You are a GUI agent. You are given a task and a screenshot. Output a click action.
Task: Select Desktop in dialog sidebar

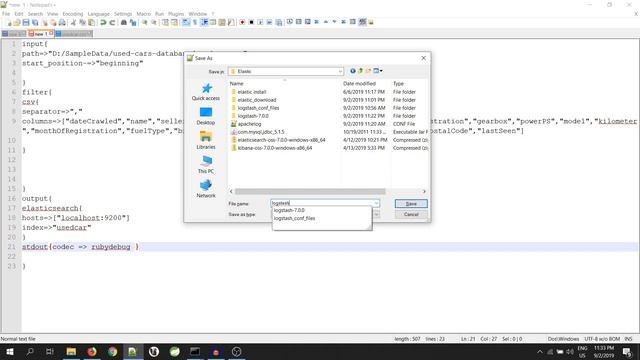coord(206,116)
